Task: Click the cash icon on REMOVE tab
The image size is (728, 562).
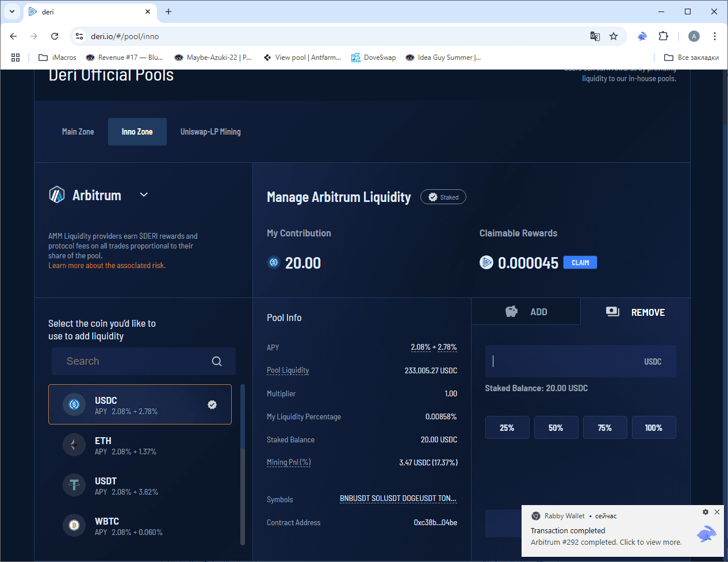Action: pyautogui.click(x=613, y=312)
